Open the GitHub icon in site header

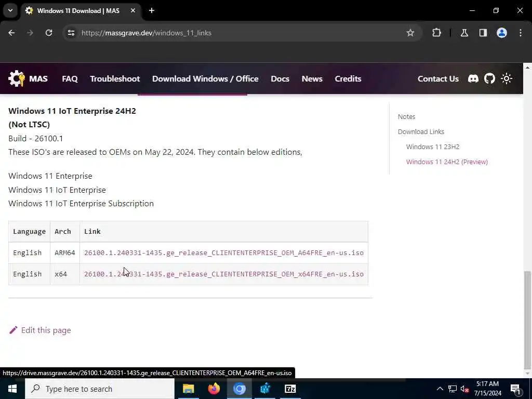tap(489, 79)
